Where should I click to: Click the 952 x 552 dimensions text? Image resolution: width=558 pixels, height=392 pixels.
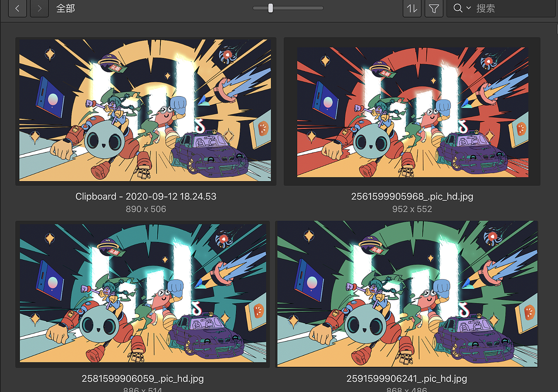point(412,209)
